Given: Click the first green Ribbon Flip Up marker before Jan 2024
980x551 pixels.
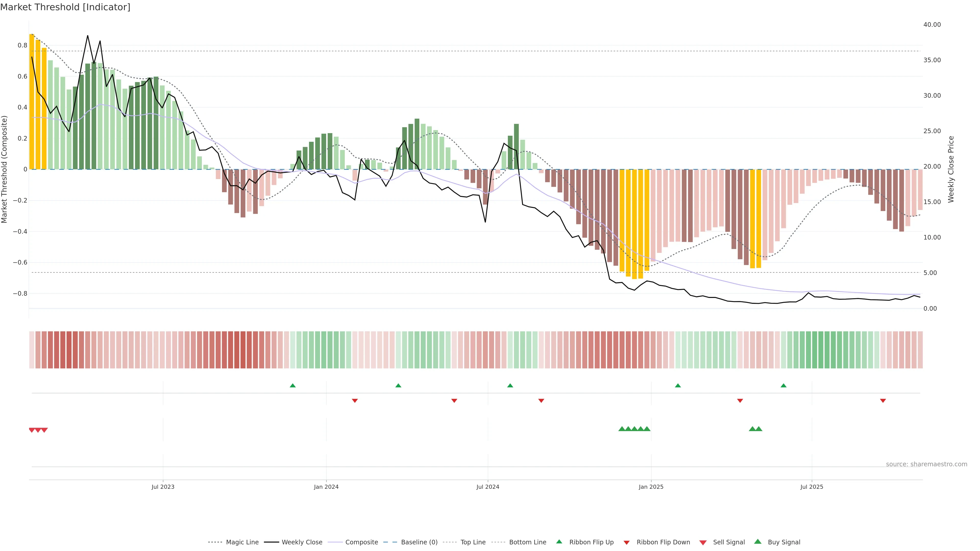Looking at the screenshot, I should pos(292,386).
